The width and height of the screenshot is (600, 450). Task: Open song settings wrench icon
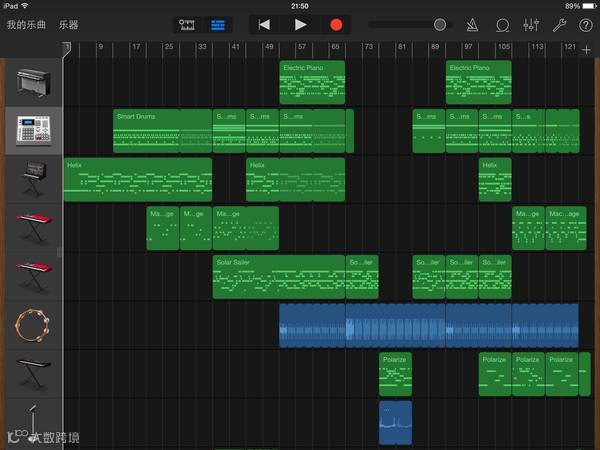[x=559, y=25]
